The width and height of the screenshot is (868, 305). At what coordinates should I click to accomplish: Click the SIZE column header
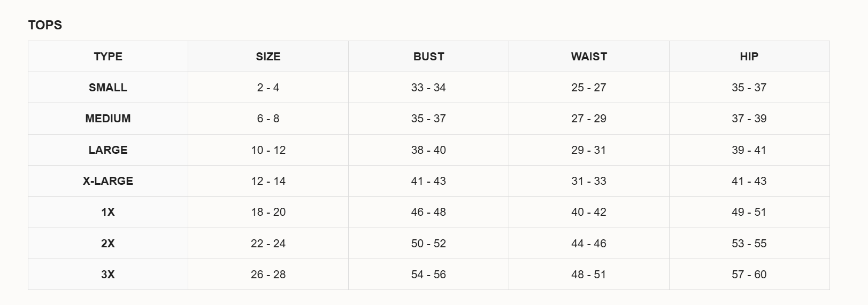point(268,57)
